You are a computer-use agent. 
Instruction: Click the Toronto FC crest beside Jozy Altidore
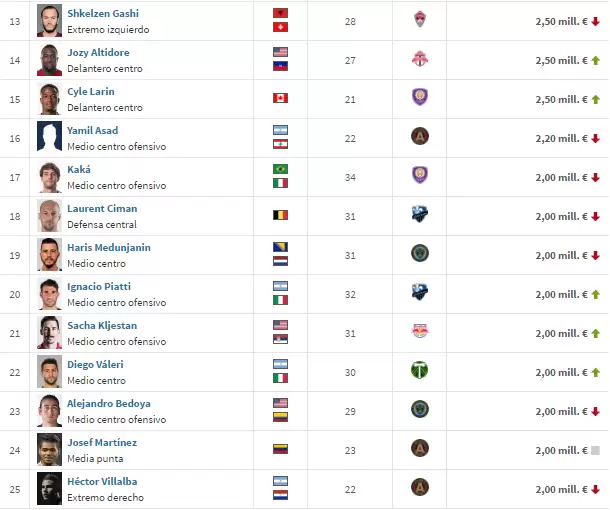click(x=420, y=59)
